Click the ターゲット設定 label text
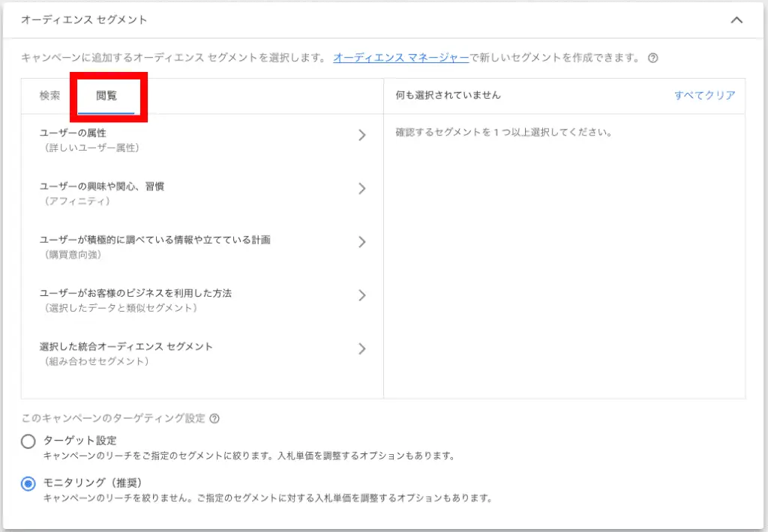 coord(80,440)
